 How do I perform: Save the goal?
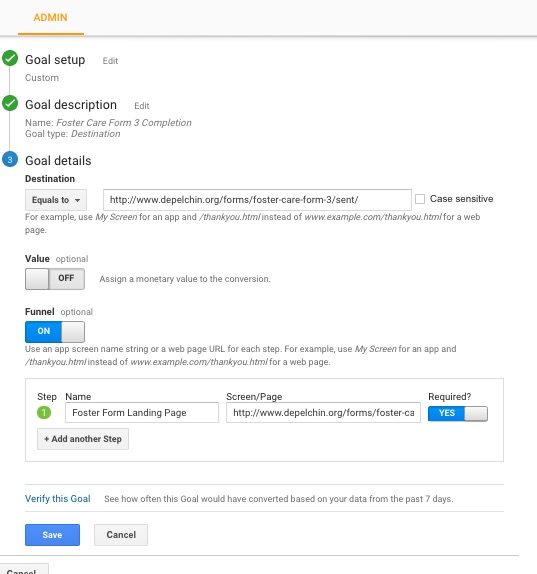coord(52,535)
